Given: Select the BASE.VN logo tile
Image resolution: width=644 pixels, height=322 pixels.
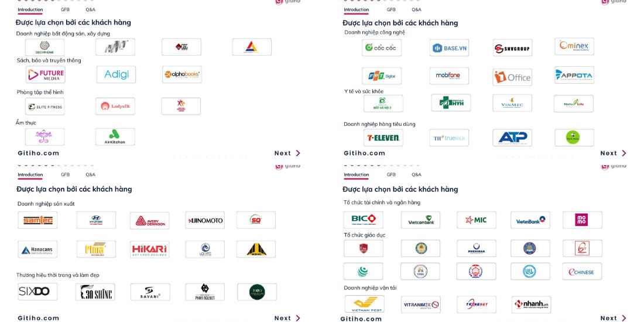Looking at the screenshot, I should point(449,47).
